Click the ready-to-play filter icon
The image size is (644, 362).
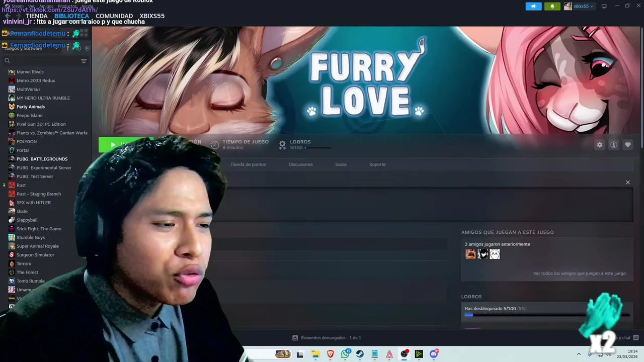(x=87, y=48)
